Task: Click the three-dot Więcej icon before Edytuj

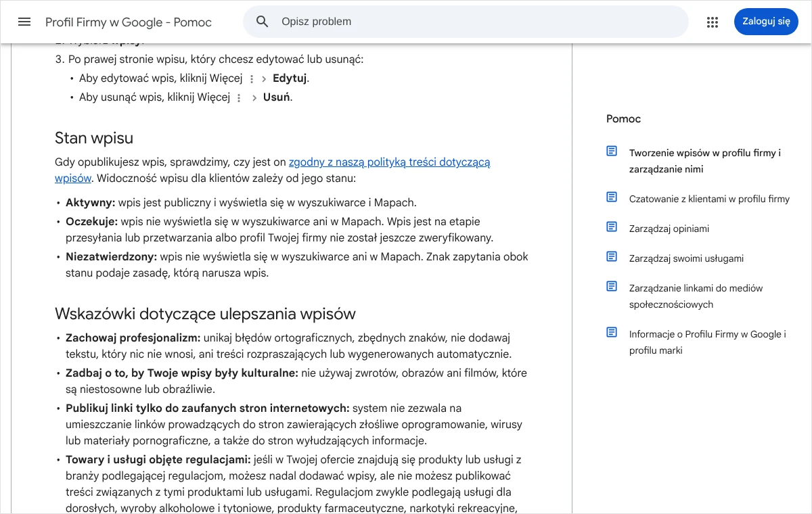Action: 252,79
